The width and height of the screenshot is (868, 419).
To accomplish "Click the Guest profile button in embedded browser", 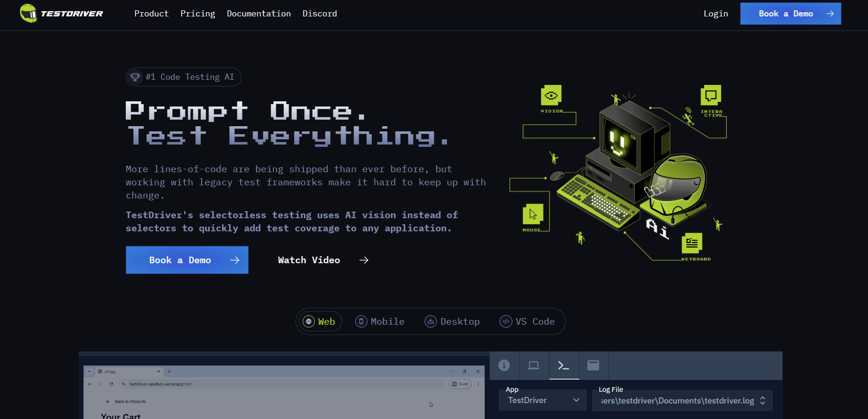I will pos(460,384).
